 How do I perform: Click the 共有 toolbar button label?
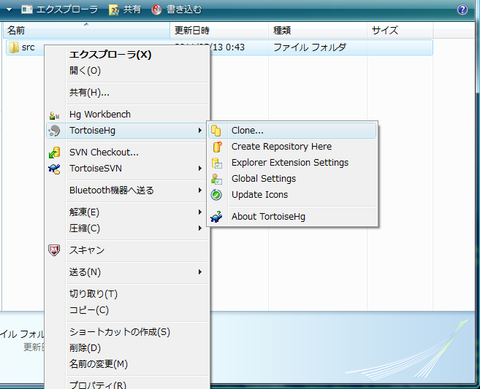[x=132, y=10]
